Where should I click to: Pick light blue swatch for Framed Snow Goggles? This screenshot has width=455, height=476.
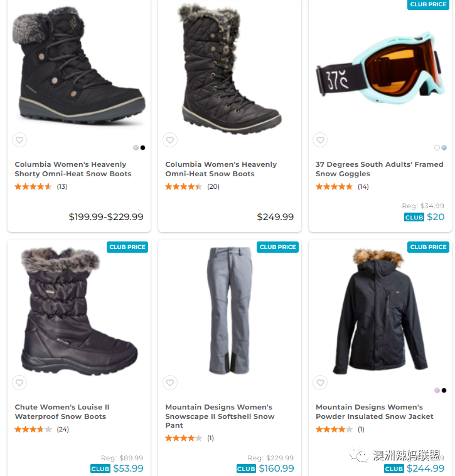coord(444,147)
